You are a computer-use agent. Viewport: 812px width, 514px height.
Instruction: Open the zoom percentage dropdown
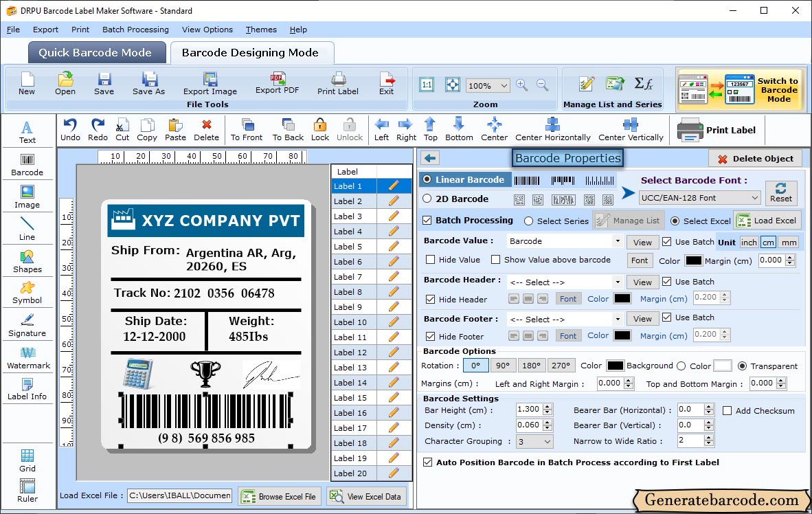point(488,85)
